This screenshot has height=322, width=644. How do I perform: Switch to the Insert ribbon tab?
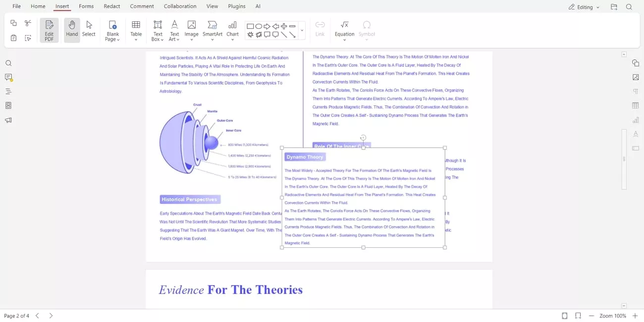coord(62,6)
